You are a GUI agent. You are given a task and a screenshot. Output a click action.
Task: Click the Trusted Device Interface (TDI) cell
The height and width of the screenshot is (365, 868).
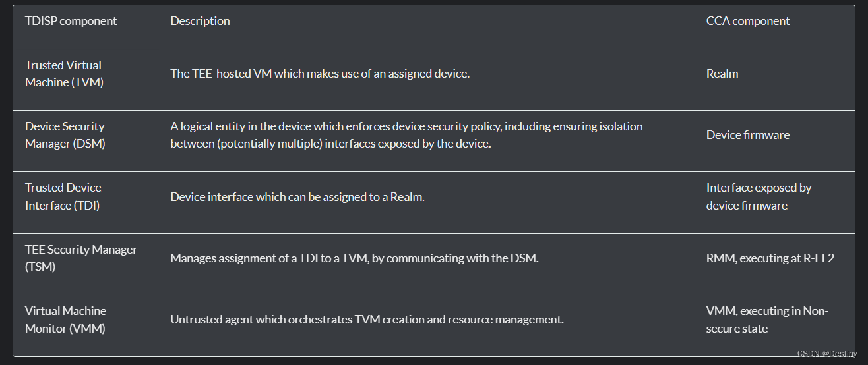pyautogui.click(x=63, y=196)
